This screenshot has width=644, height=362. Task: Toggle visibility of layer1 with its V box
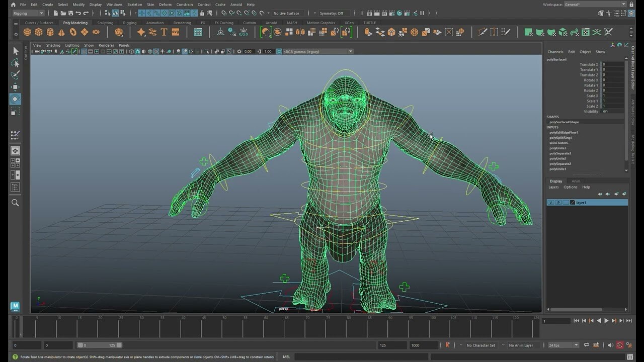click(x=550, y=202)
